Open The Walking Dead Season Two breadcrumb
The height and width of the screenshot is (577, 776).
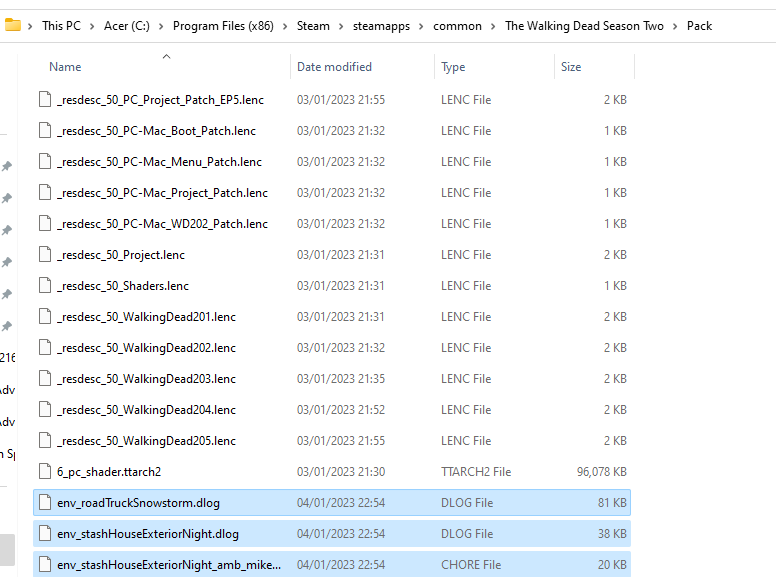point(584,26)
